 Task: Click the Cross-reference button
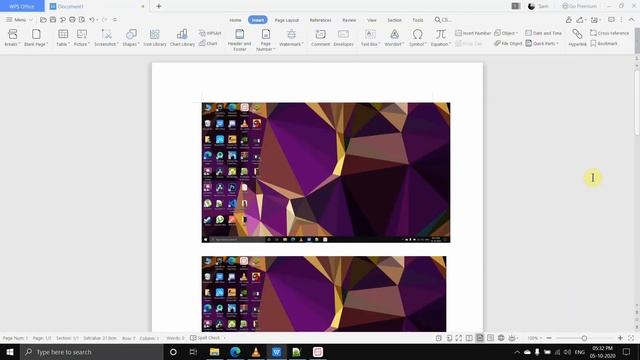tap(609, 33)
